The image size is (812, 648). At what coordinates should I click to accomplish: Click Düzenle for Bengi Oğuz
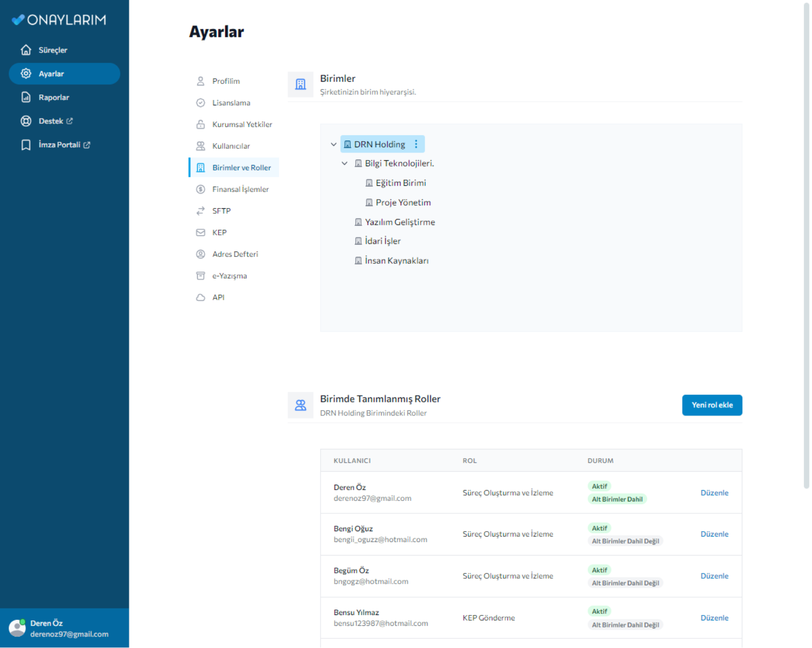point(714,534)
